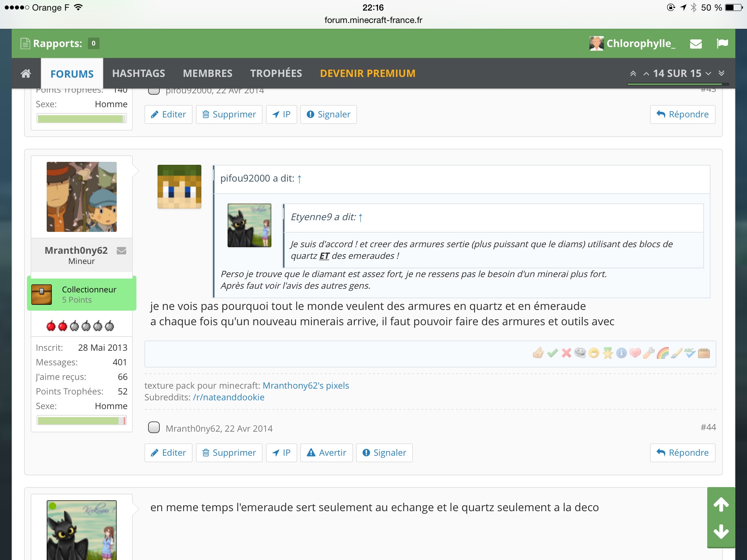Jump to last page double chevron

[x=721, y=73]
